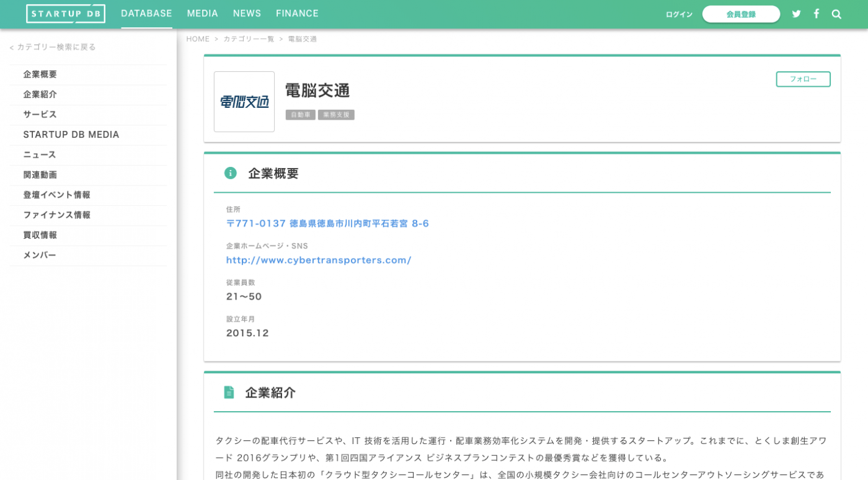Click the 会員登録 button
Viewport: 868px width, 480px height.
point(741,14)
